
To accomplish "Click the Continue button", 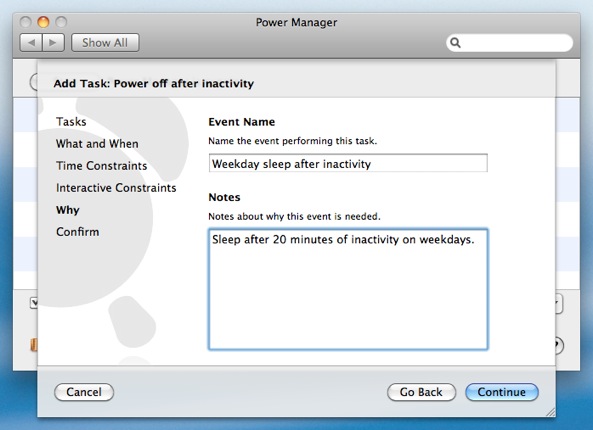I will point(501,392).
